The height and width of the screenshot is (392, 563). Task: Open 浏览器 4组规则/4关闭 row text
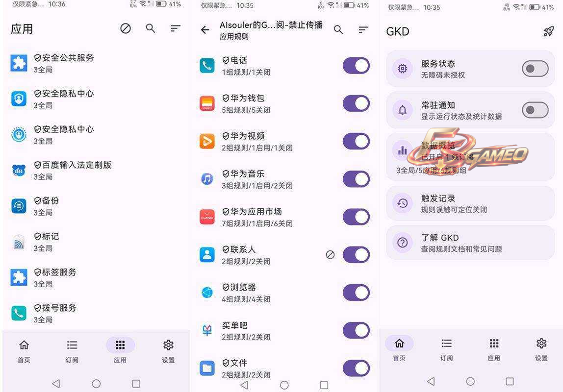(246, 293)
